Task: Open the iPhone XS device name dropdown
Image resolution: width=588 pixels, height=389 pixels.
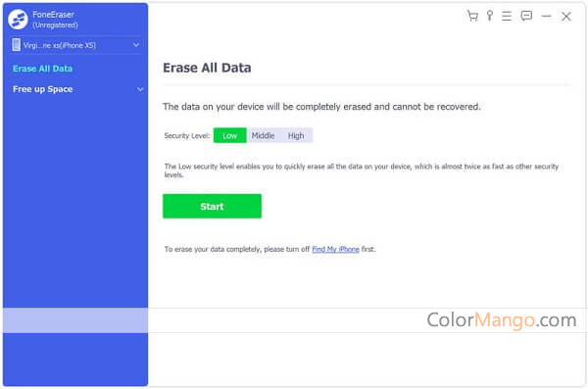Action: click(x=75, y=45)
